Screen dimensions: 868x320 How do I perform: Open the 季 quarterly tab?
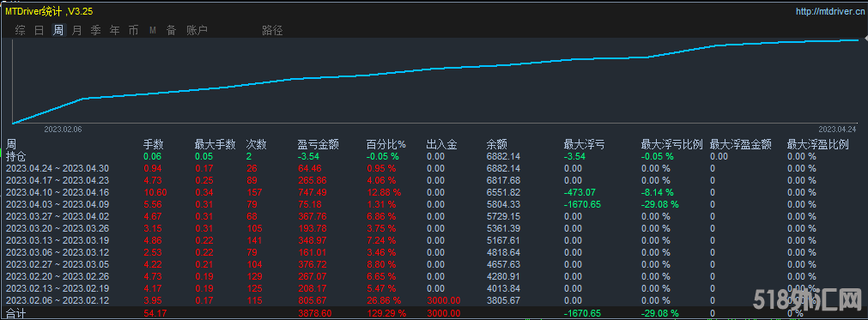click(96, 30)
